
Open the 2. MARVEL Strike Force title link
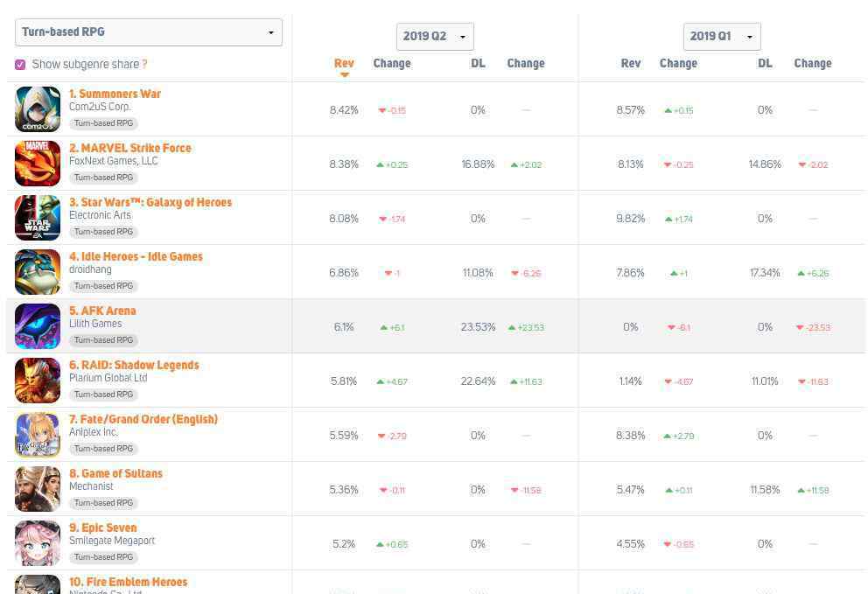click(130, 149)
